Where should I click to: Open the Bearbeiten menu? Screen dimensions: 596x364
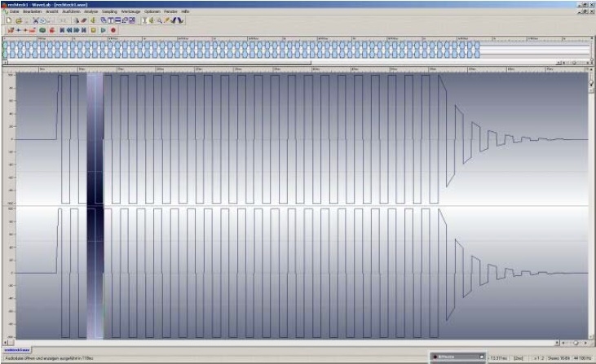coord(33,11)
